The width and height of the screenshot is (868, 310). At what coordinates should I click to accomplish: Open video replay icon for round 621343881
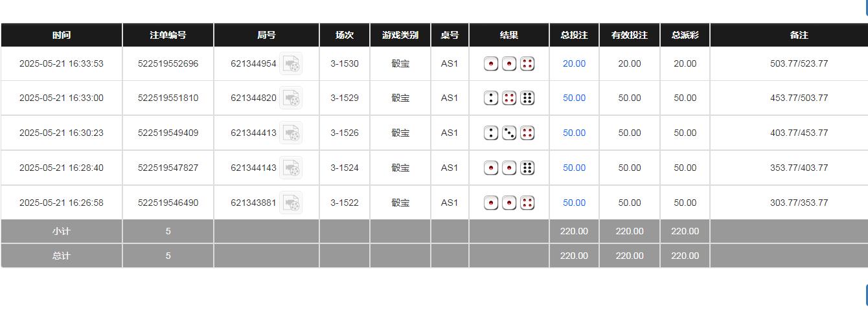click(291, 203)
